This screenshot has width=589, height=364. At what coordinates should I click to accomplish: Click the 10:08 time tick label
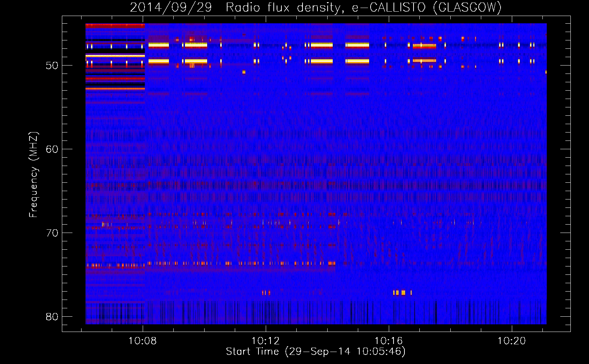[143, 341]
